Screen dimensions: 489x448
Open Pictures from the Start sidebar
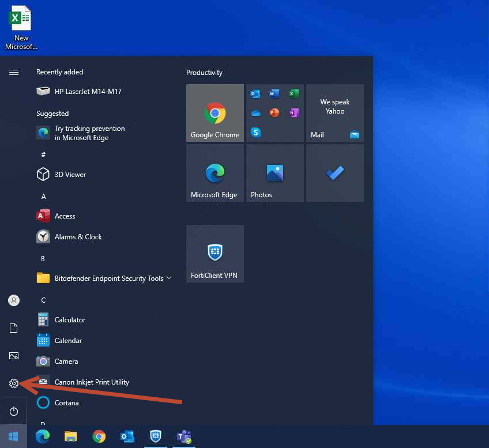(14, 356)
